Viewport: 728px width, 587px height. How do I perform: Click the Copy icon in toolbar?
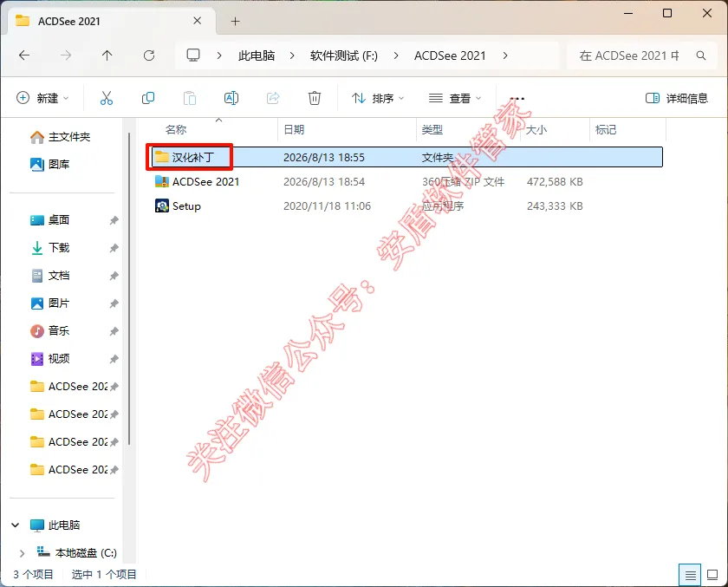pos(148,98)
